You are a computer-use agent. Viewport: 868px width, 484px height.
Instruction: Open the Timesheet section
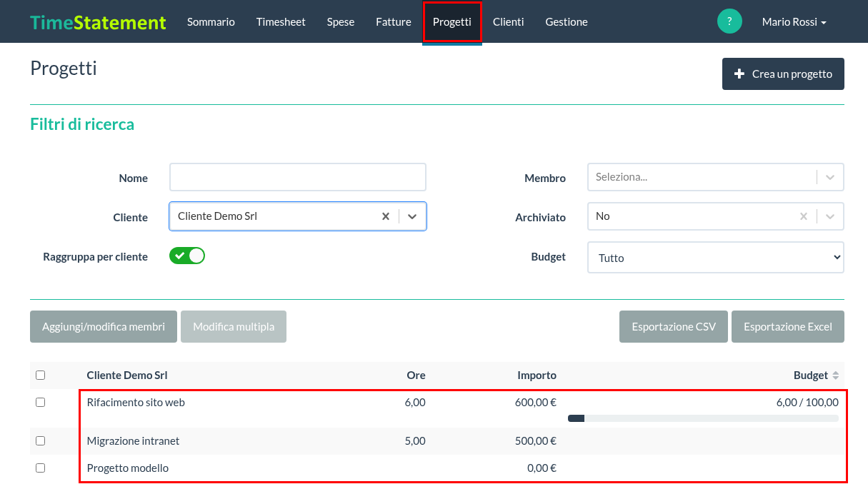pos(281,22)
